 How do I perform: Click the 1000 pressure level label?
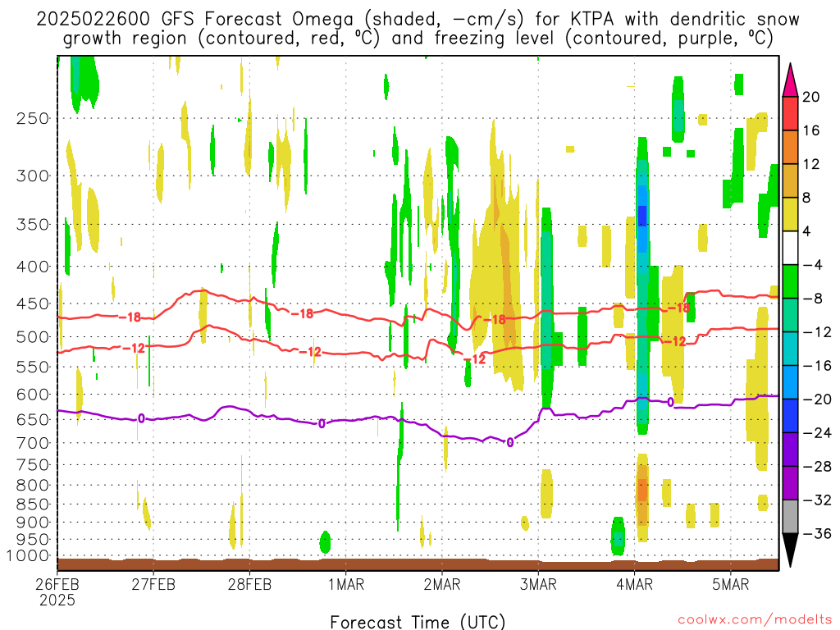(x=29, y=556)
